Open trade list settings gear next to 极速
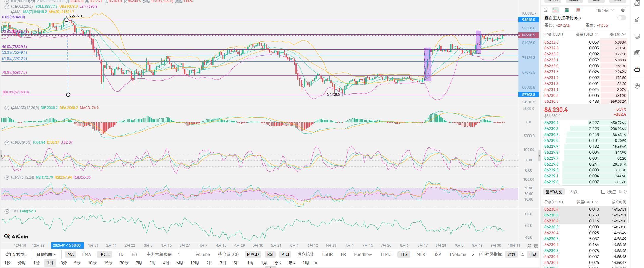The height and width of the screenshot is (268, 644). 626,192
